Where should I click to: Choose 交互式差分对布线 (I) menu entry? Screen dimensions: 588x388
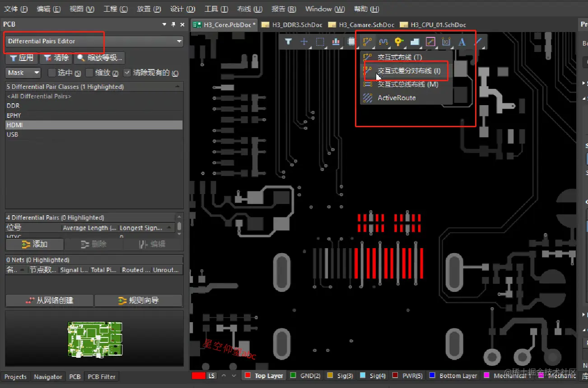[x=406, y=71]
